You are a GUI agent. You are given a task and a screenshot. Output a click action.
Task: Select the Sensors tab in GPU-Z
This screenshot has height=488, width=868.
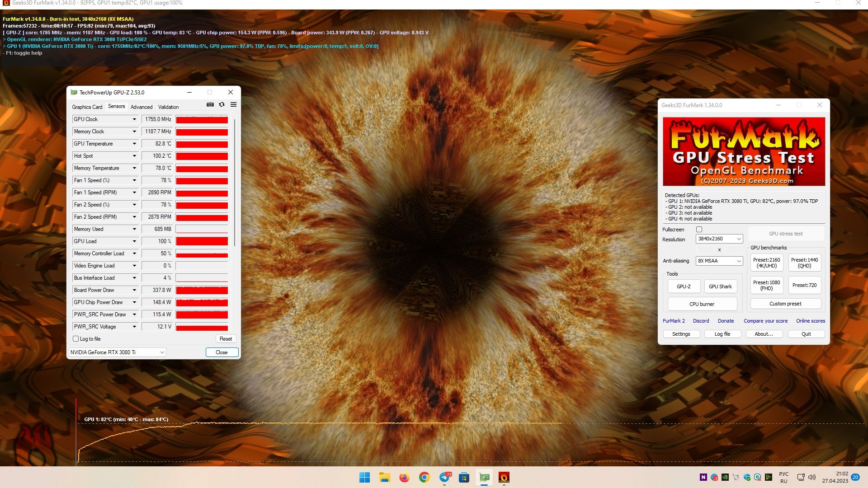(x=116, y=106)
